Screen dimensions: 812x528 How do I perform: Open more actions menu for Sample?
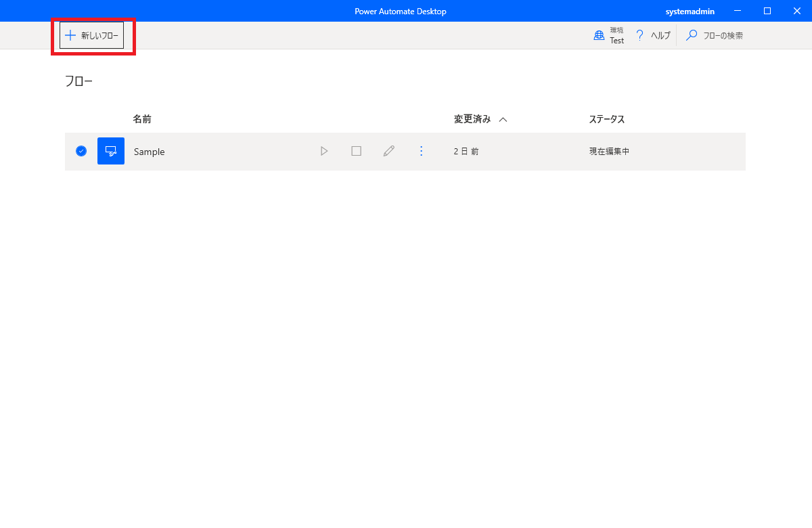pyautogui.click(x=422, y=151)
